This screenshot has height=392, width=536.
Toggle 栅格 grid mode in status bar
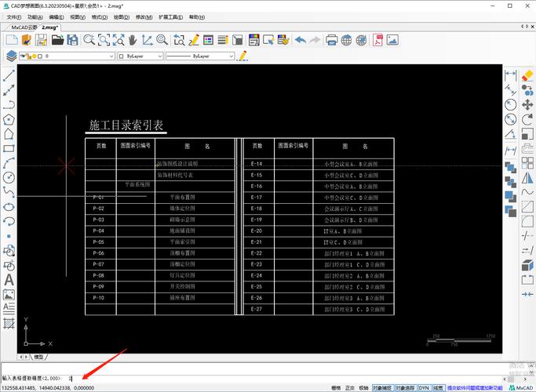(x=336, y=387)
